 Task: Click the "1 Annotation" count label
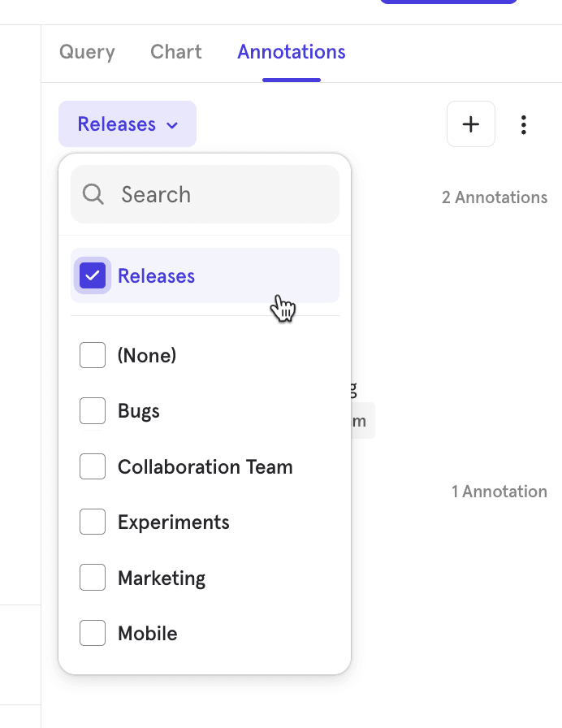click(x=499, y=492)
